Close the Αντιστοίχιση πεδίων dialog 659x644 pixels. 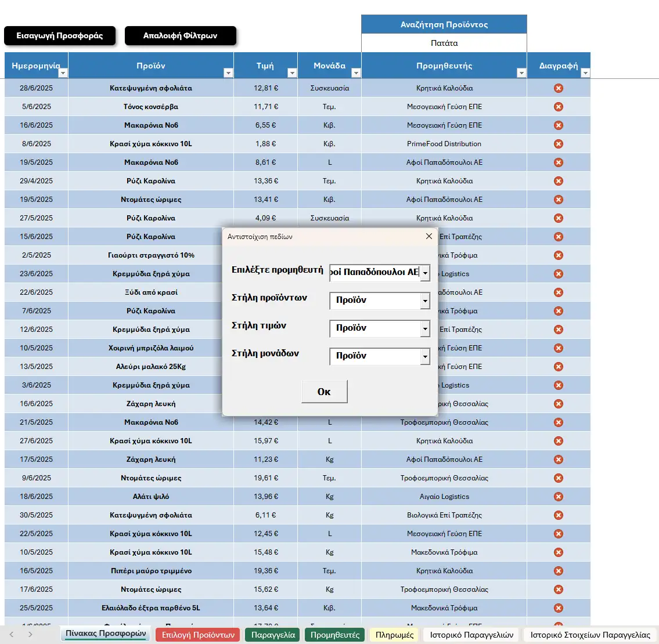(428, 237)
